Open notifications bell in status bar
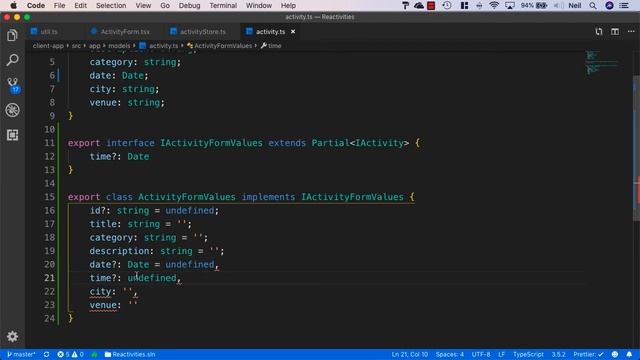The width and height of the screenshot is (640, 360). coord(629,354)
